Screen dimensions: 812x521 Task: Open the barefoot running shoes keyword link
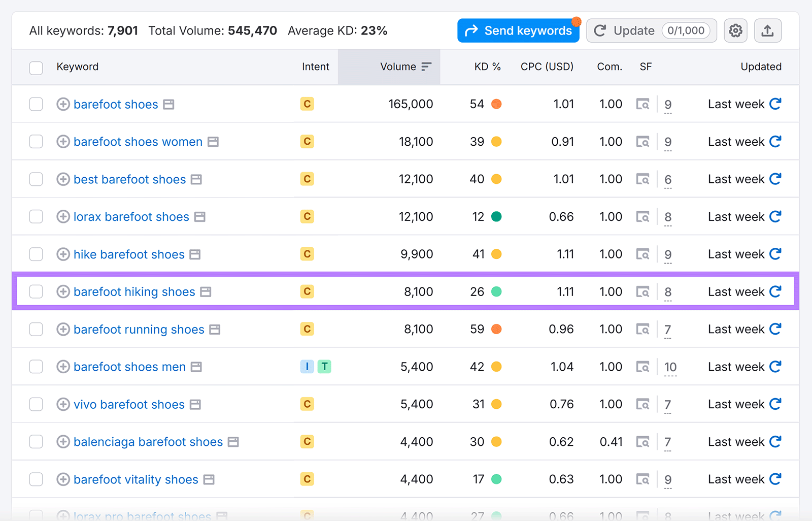(x=139, y=329)
